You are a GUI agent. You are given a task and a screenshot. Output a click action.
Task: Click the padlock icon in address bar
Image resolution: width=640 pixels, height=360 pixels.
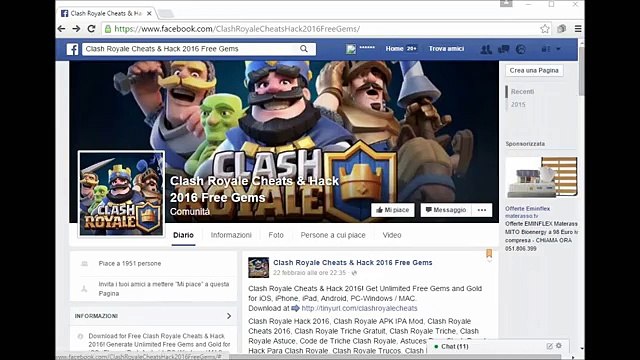click(108, 29)
